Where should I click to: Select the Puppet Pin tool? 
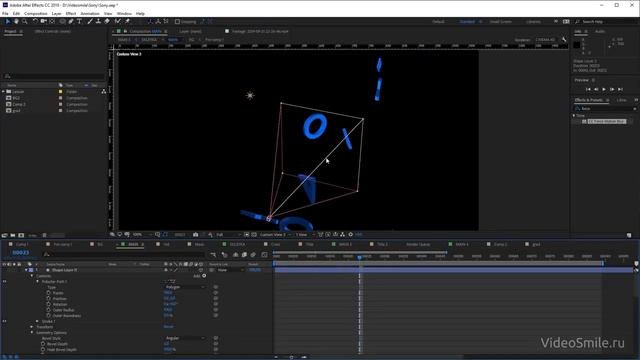point(127,21)
